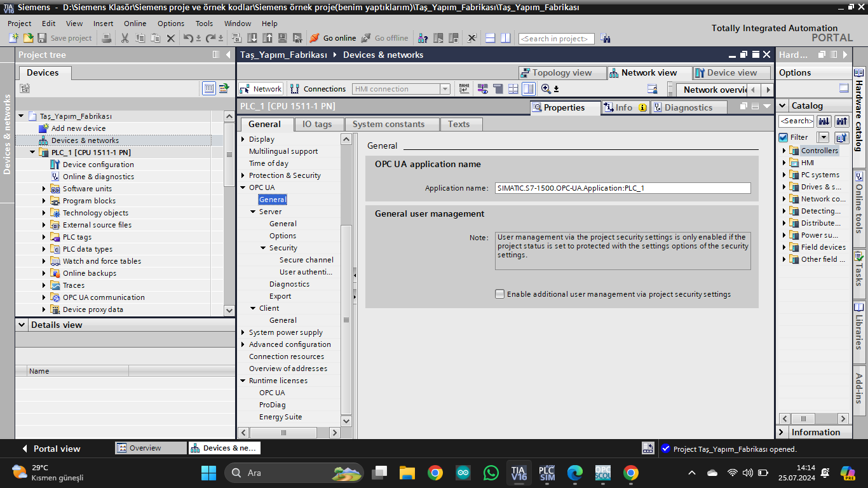Collapse the PLC_1 [CPU 1511-1 PN] node

click(32, 152)
